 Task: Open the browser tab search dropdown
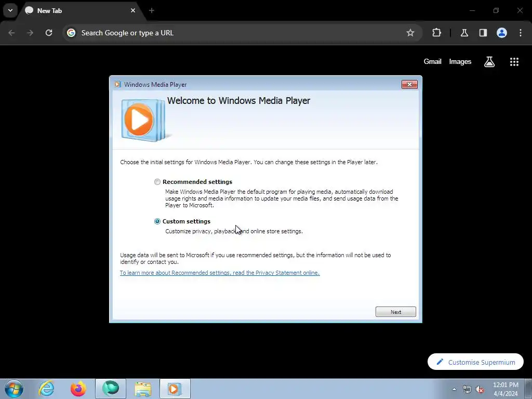(10, 10)
